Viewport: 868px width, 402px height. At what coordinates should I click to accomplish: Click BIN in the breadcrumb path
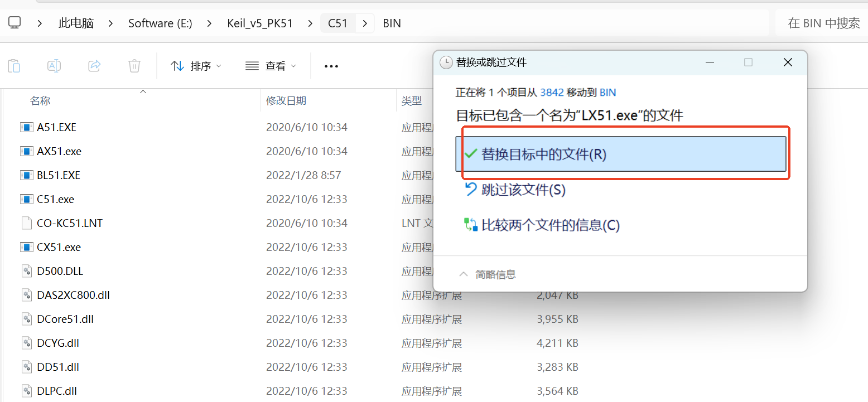[x=392, y=23]
